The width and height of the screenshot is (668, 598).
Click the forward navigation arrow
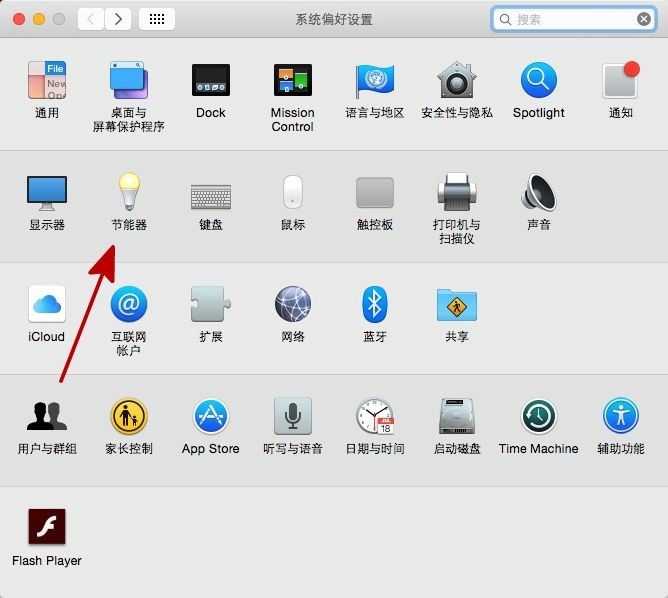(x=118, y=19)
